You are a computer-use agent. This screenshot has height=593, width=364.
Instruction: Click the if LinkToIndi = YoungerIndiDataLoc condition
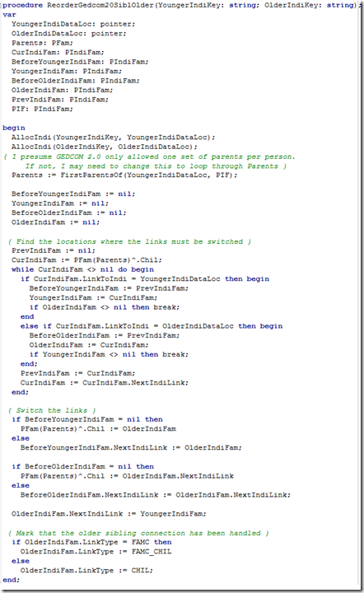pyautogui.click(x=145, y=279)
